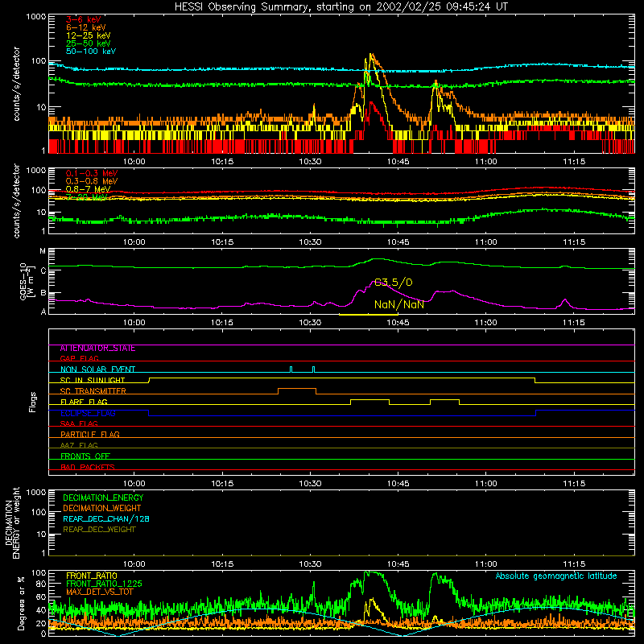Click the 0.3-0.8 MeV legend label
This screenshot has width=644, height=644.
pos(92,181)
